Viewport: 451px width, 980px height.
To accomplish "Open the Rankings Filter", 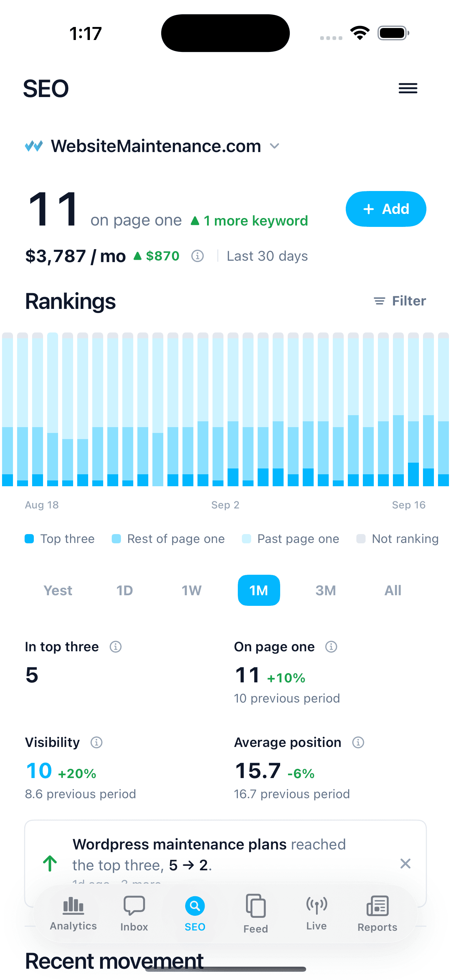I will pyautogui.click(x=400, y=301).
